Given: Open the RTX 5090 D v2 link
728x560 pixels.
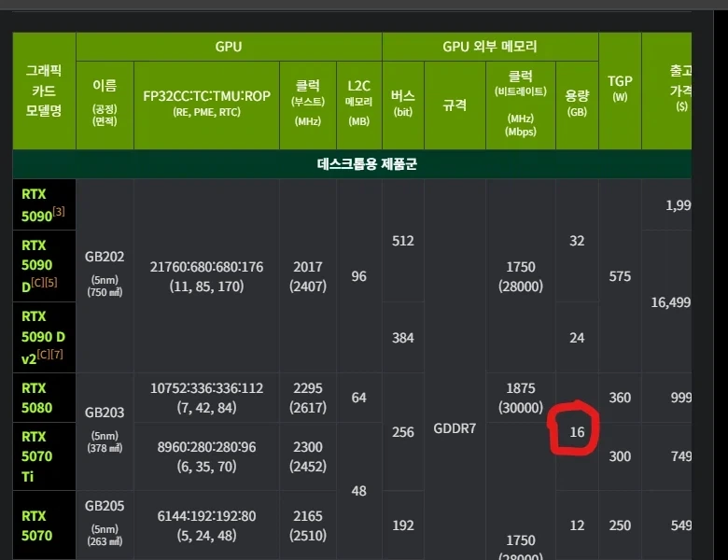Looking at the screenshot, I should [43, 337].
